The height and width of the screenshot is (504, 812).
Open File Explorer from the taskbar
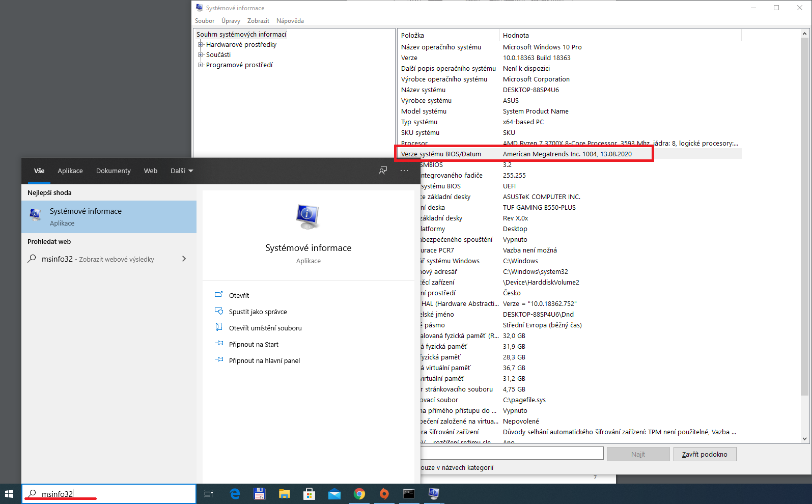coord(284,494)
